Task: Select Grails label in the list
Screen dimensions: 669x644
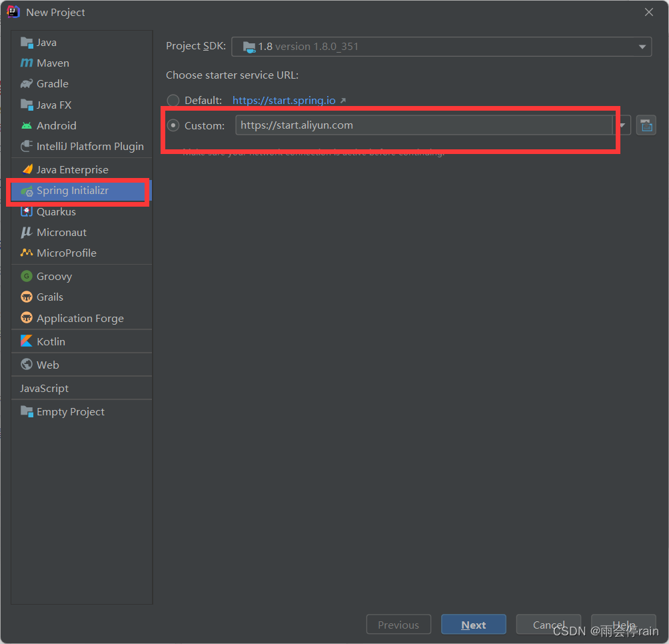Action: 50,297
